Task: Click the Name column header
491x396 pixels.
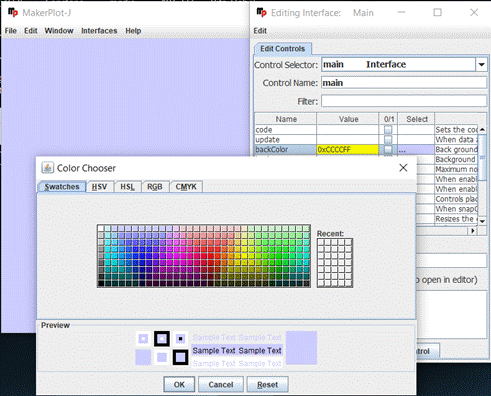Action: point(286,119)
